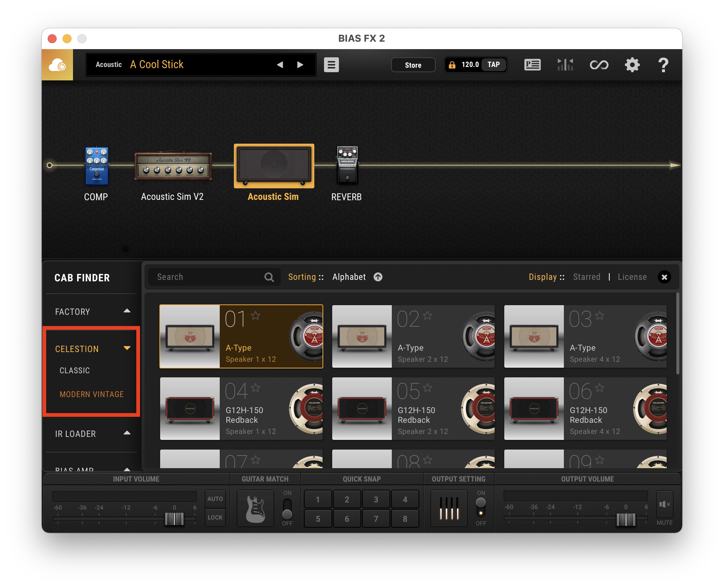Select cab 04 Redback 1x12 thumbnail
The width and height of the screenshot is (724, 588).
point(190,409)
